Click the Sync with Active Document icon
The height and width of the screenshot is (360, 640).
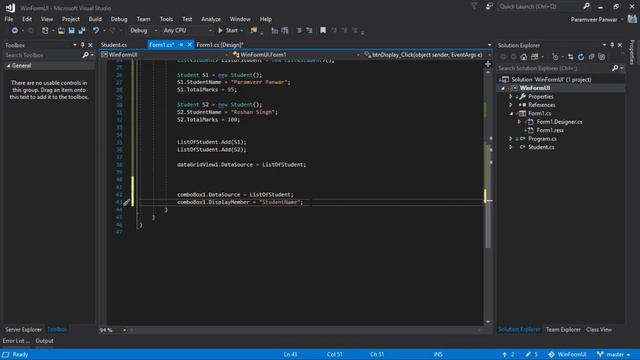click(x=571, y=57)
